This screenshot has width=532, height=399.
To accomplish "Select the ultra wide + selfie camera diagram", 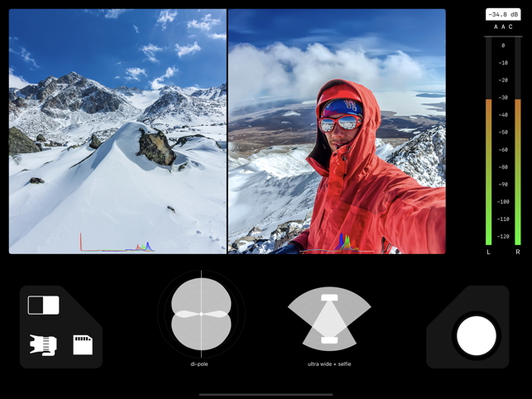I will pos(329,319).
